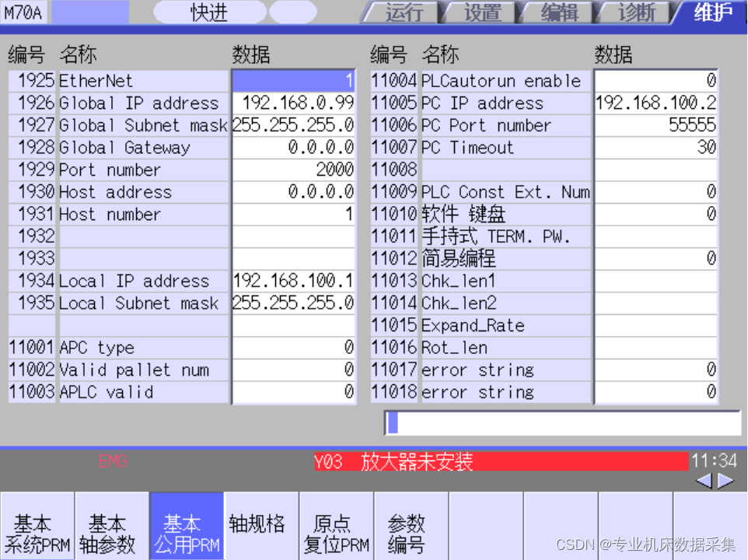748x560 pixels.
Task: Switch to the 运行 tab
Action: (x=404, y=13)
